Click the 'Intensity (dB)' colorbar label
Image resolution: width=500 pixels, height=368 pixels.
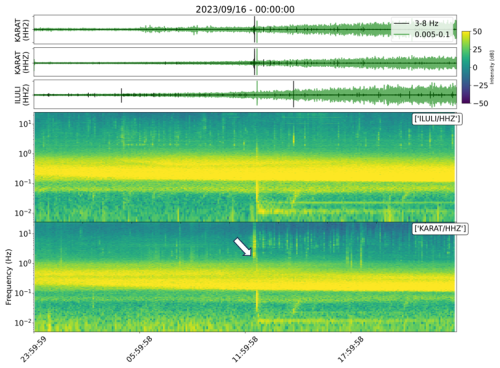[492, 67]
